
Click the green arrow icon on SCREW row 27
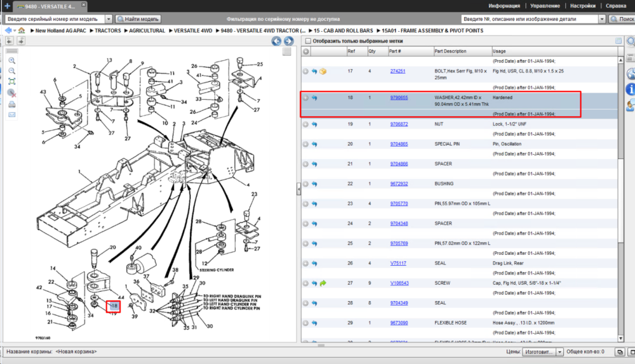(x=323, y=283)
